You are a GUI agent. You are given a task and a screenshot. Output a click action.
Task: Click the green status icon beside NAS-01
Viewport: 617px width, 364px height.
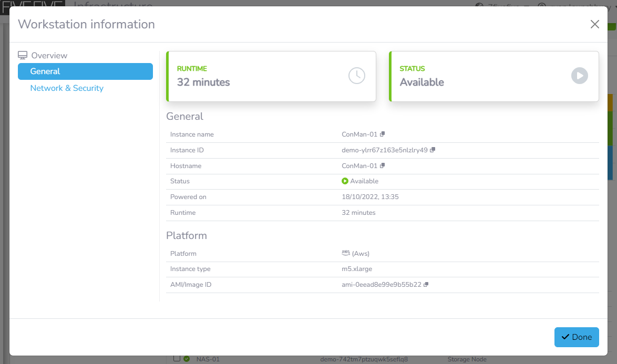click(x=187, y=359)
